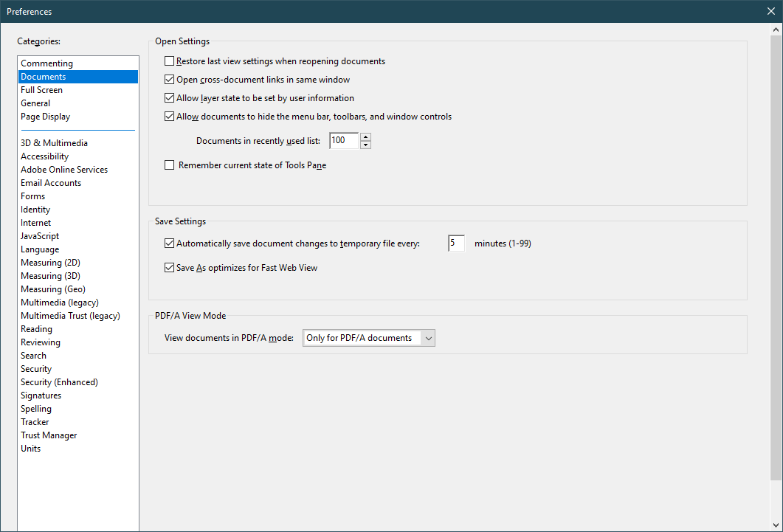
Task: Open the PDF/A view mode dropdown
Action: tap(368, 338)
